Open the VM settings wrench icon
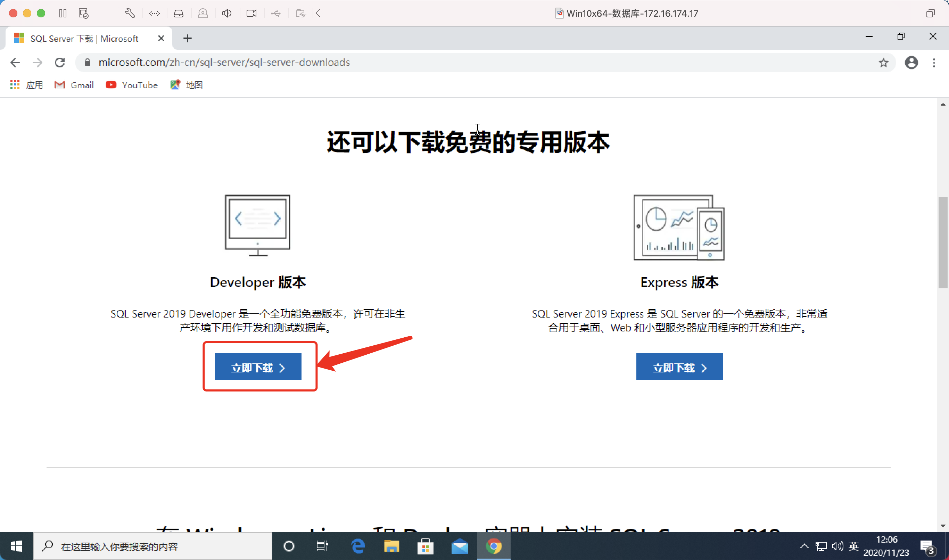 (130, 14)
